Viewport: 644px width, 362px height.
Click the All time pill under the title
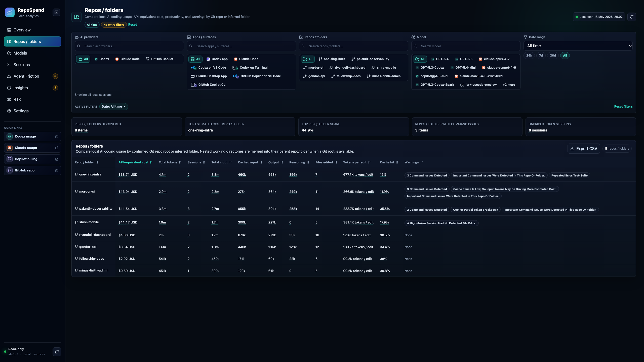92,25
